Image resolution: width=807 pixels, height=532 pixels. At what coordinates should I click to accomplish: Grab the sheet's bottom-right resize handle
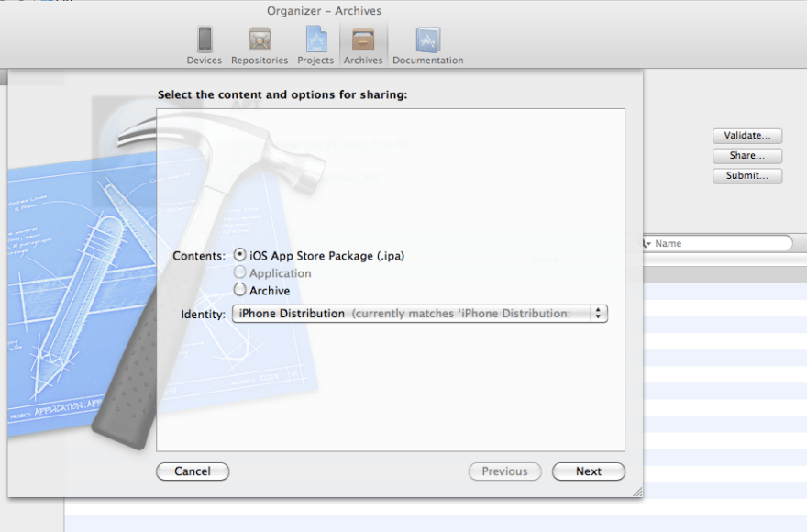click(x=637, y=493)
